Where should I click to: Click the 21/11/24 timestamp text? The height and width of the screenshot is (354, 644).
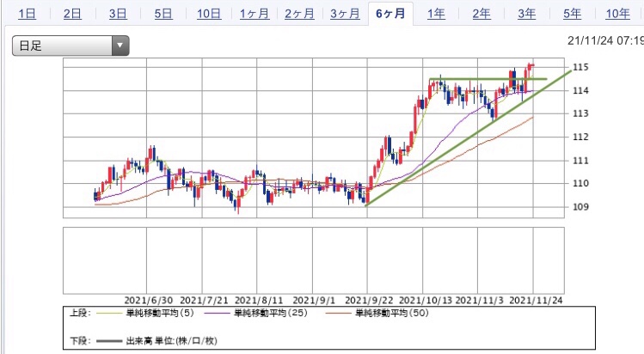606,40
